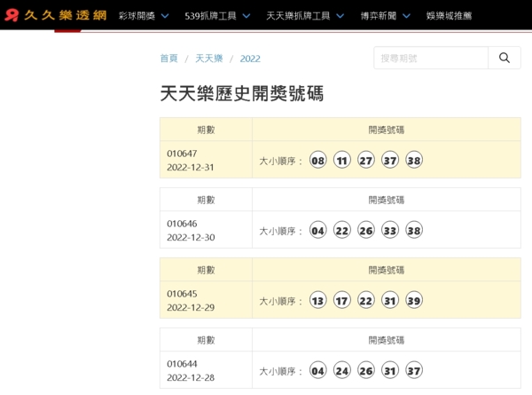Image resolution: width=532 pixels, height=395 pixels.
Task: Select ball 27 in the 2022-12-31 draw
Action: pos(366,161)
